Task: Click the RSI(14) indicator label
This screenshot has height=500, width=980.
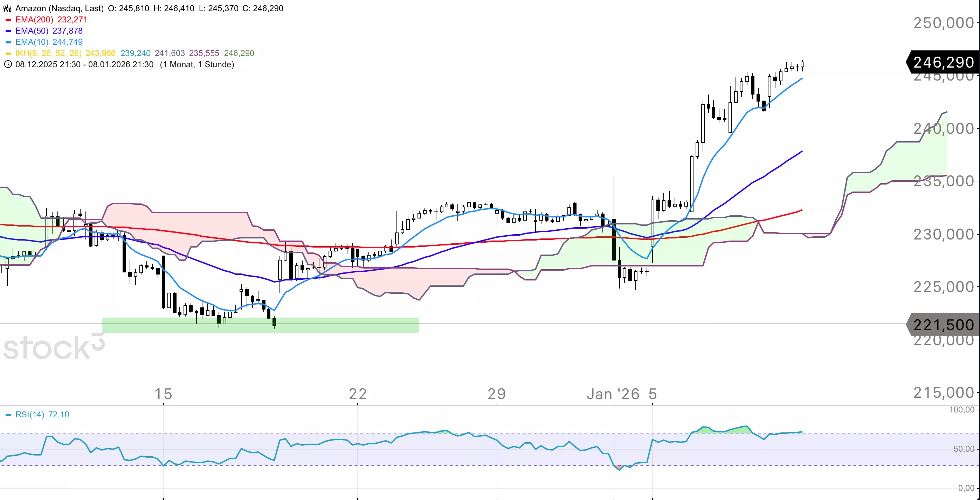Action: point(30,415)
